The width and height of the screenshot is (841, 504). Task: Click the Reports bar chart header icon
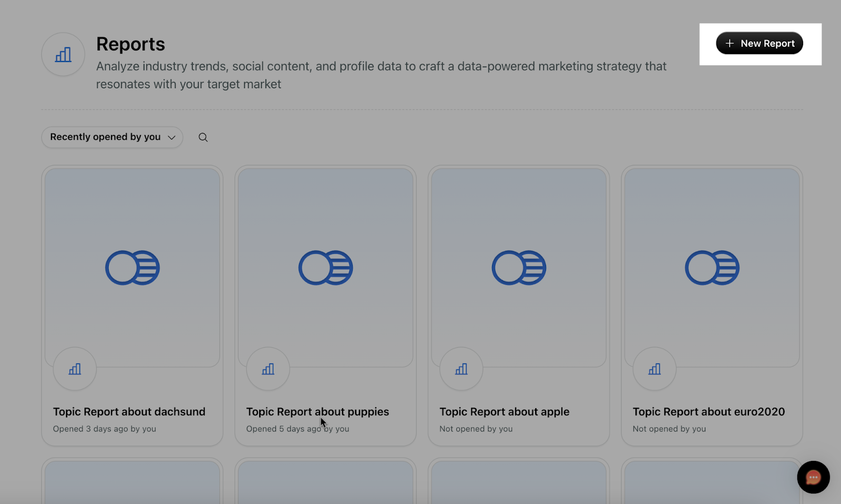63,54
